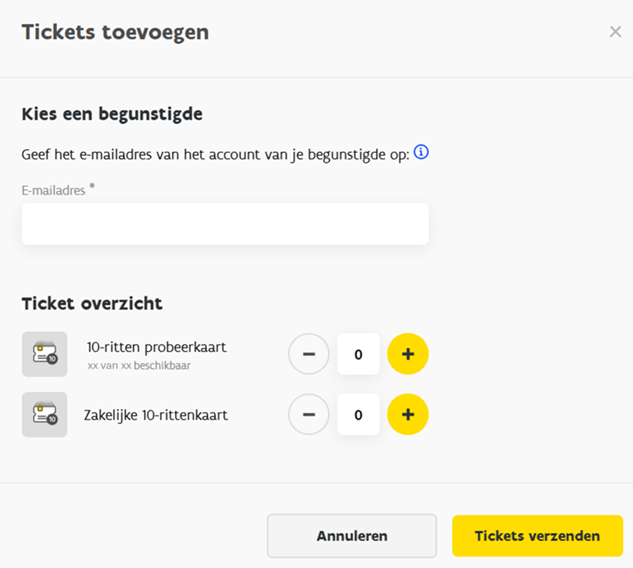Click the Kies een begunstigde heading

pos(112,114)
